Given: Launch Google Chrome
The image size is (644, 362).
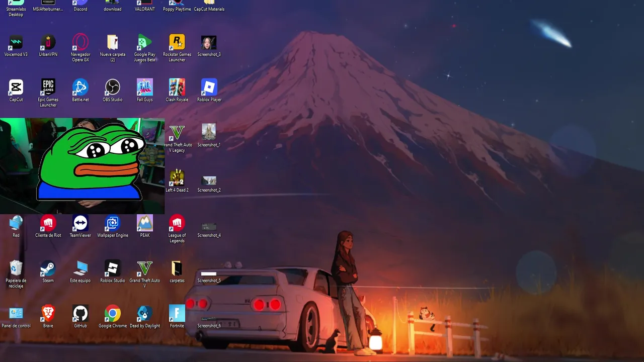Looking at the screenshot, I should coord(113,317).
